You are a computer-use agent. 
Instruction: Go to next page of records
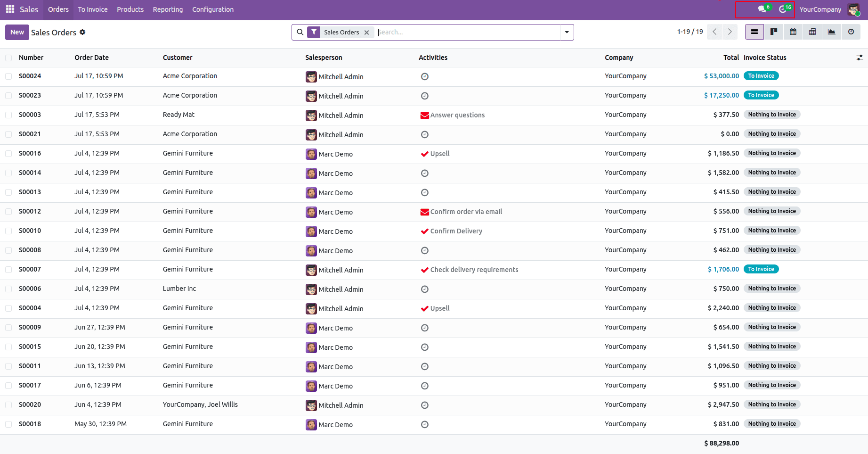coord(730,32)
